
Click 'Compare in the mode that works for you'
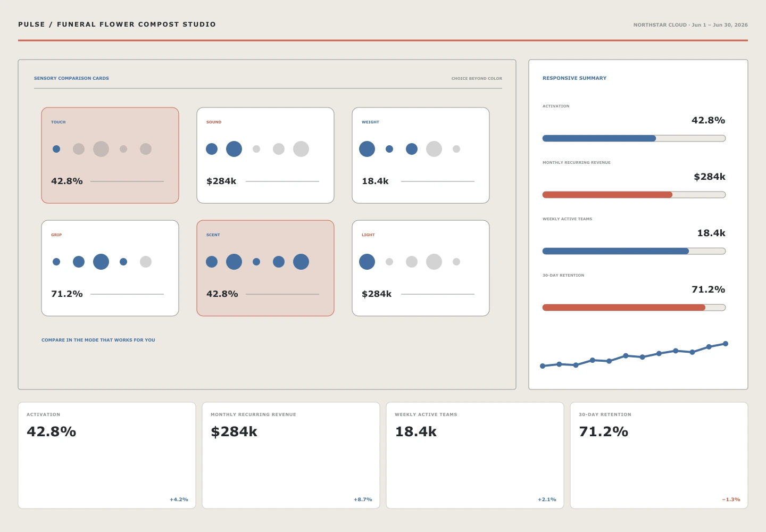98,340
